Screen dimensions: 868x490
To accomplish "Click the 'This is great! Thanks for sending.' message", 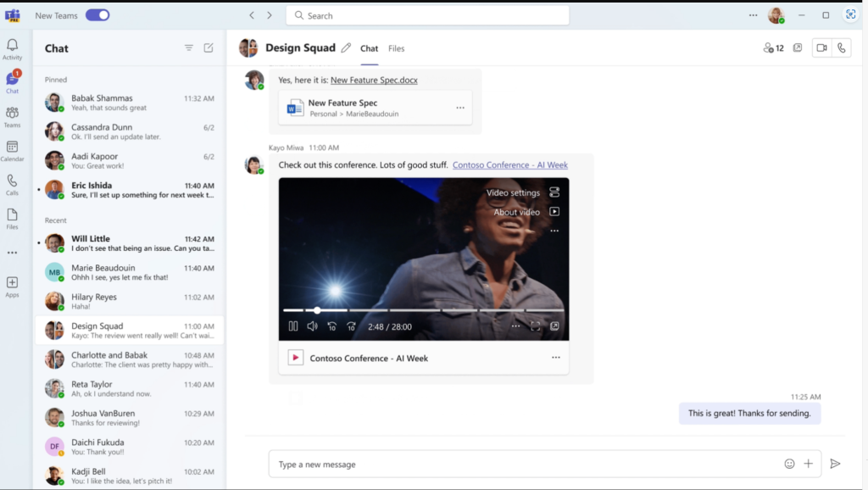I will coord(749,414).
